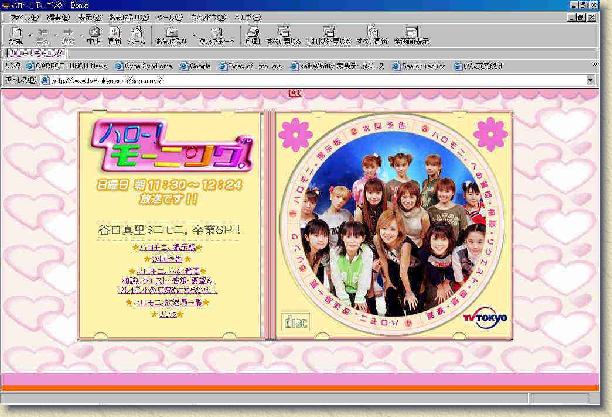Open the dropdown arrow next to the New icon
This screenshot has width=612, height=417.
pyautogui.click(x=29, y=35)
